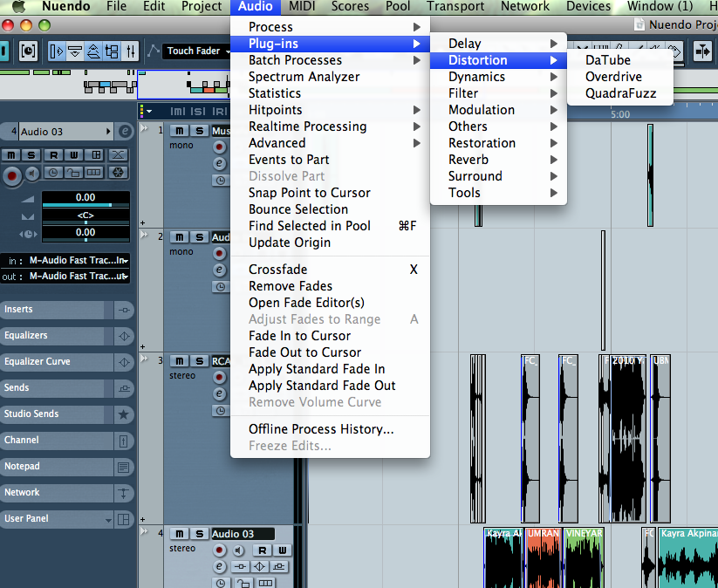718x588 pixels.
Task: Click the Notepad section icon
Action: [124, 467]
